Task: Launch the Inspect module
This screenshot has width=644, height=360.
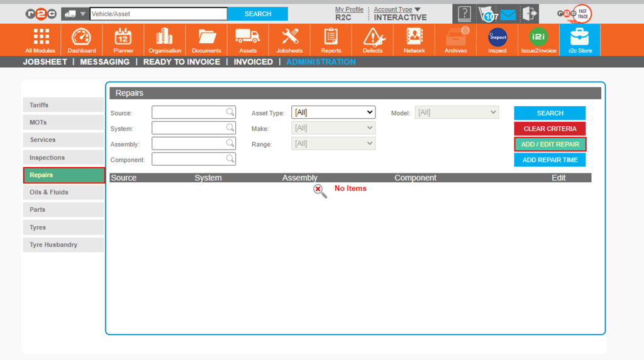Action: point(497,40)
